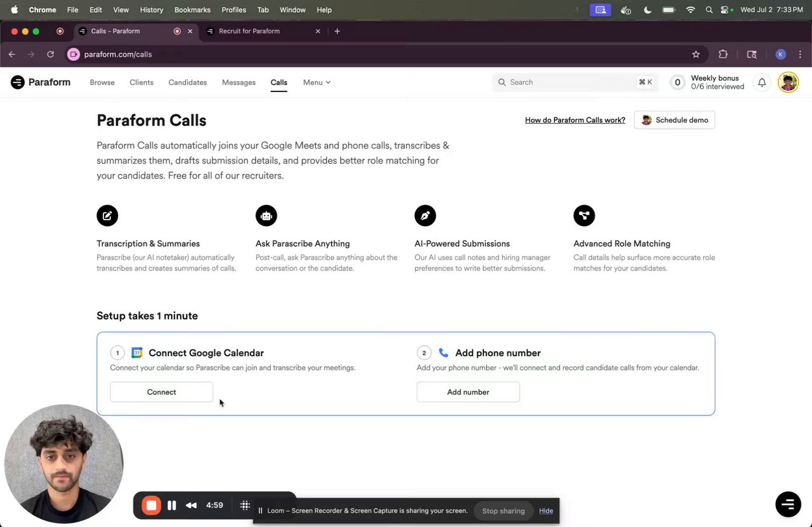Image resolution: width=812 pixels, height=527 pixels.
Task: Go to the Candidates nav tab
Action: click(188, 83)
